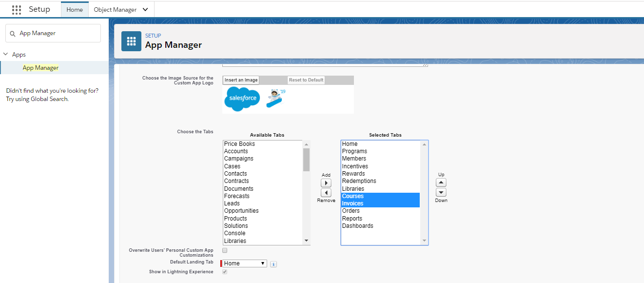The height and width of the screenshot is (283, 644).
Task: Select Redemptions in Selected Tabs
Action: pyautogui.click(x=381, y=181)
